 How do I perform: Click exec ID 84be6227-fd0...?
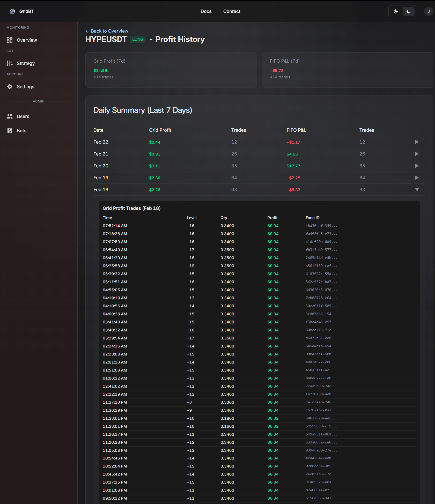pos(321,378)
